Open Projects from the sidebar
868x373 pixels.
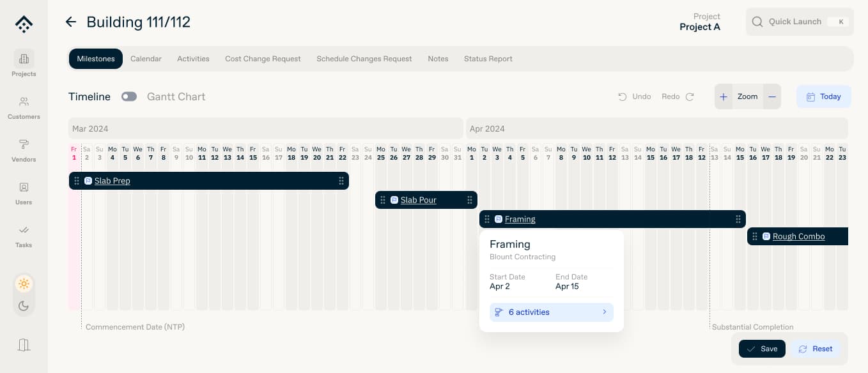24,64
